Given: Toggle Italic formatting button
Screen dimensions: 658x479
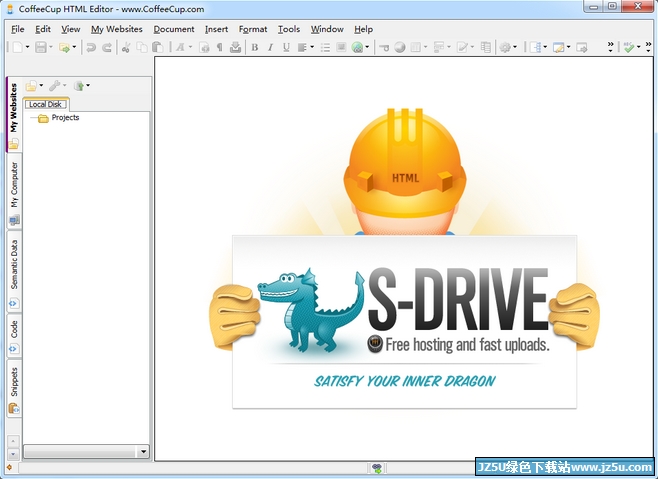Looking at the screenshot, I should [270, 47].
